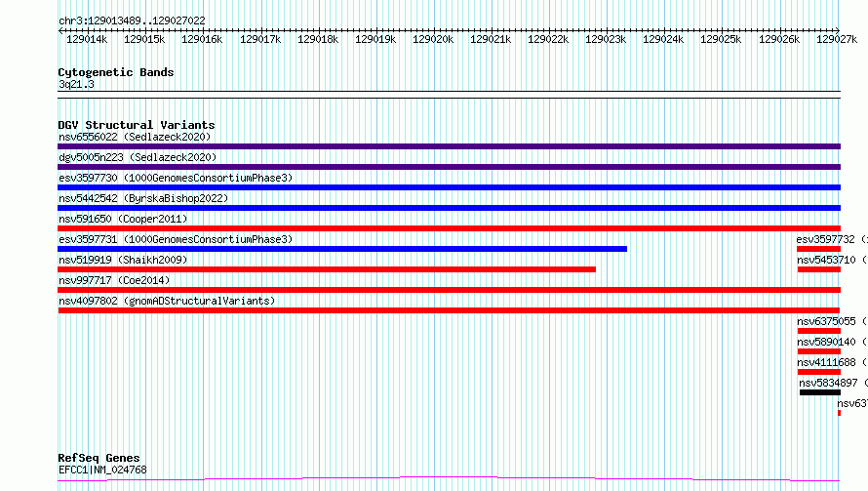Click the short red bar under esv3597732
The image size is (868, 491).
click(818, 249)
